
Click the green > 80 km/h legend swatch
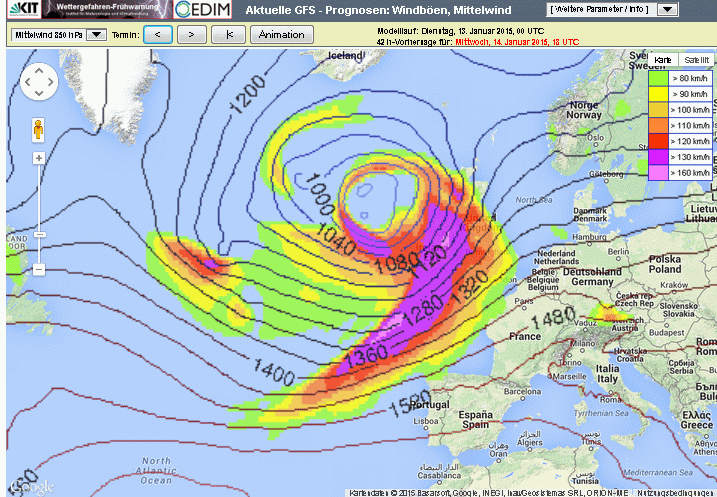tap(659, 76)
